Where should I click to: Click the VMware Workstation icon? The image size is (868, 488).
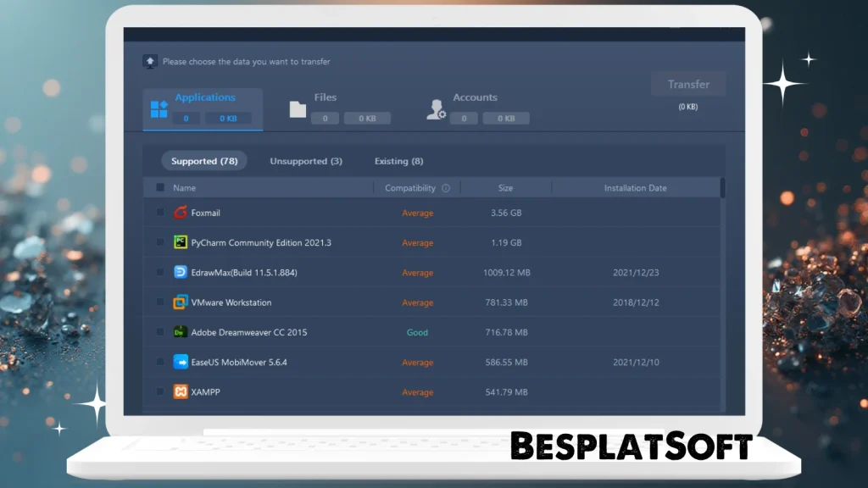pos(180,302)
